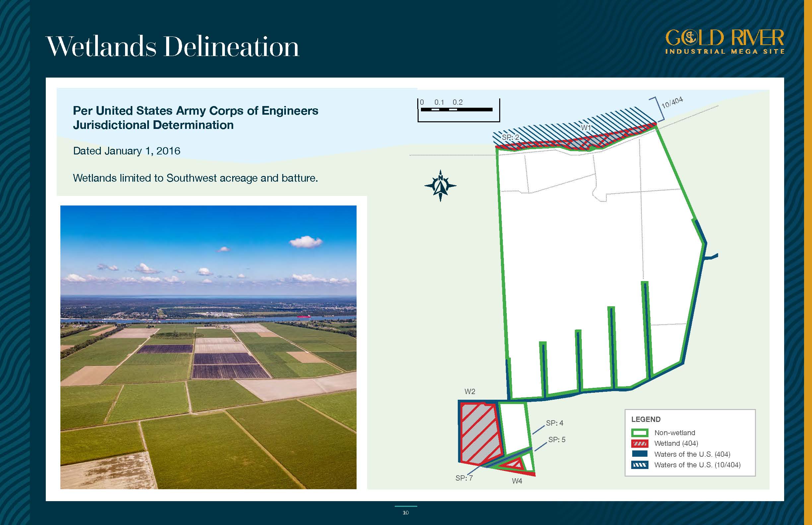This screenshot has width=812, height=525.
Task: Click the Waters of the U.S. (404) swatch
Action: click(x=640, y=454)
